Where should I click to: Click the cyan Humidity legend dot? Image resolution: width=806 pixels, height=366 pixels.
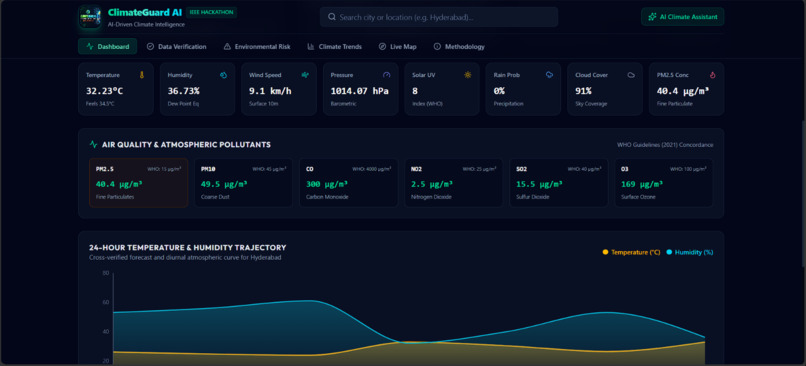(669, 252)
